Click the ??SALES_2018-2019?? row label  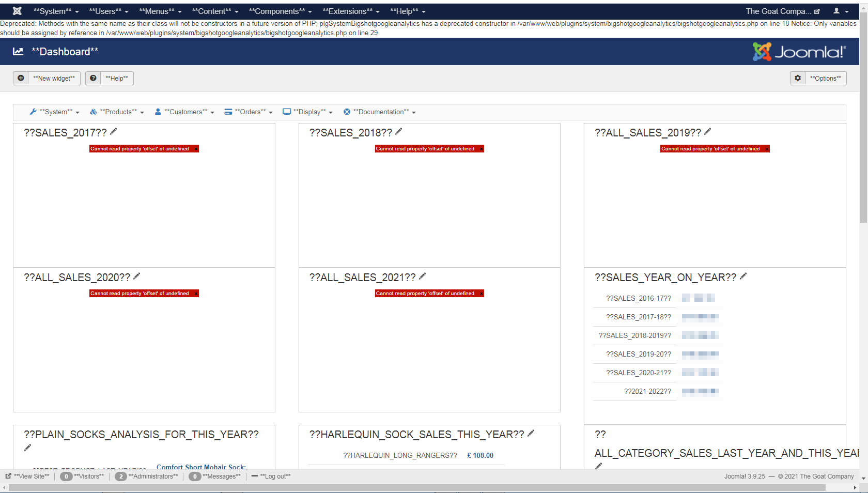[635, 335]
